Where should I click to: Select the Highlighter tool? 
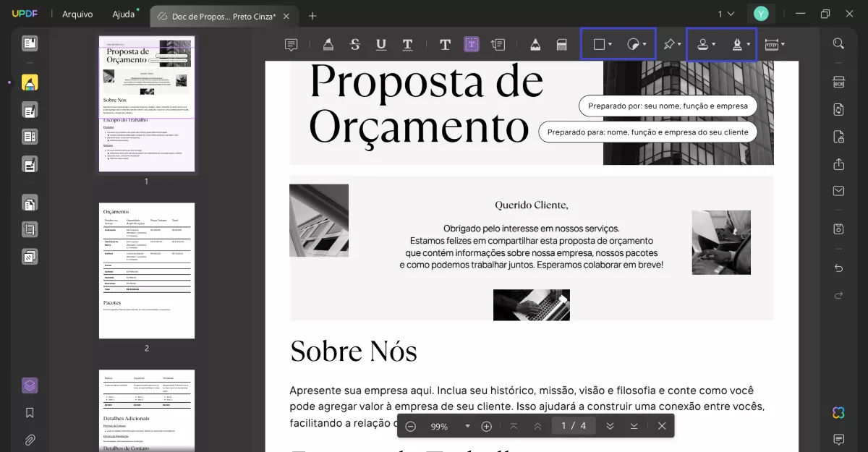point(329,44)
